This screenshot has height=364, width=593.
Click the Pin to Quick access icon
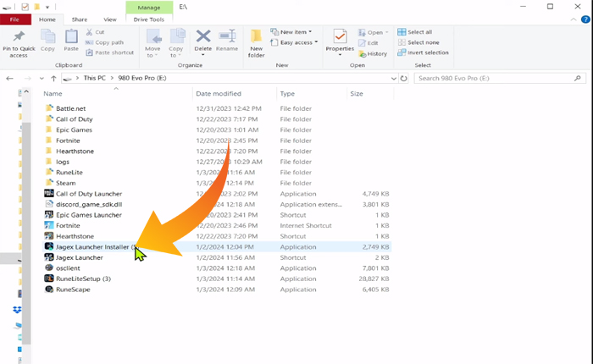(19, 38)
